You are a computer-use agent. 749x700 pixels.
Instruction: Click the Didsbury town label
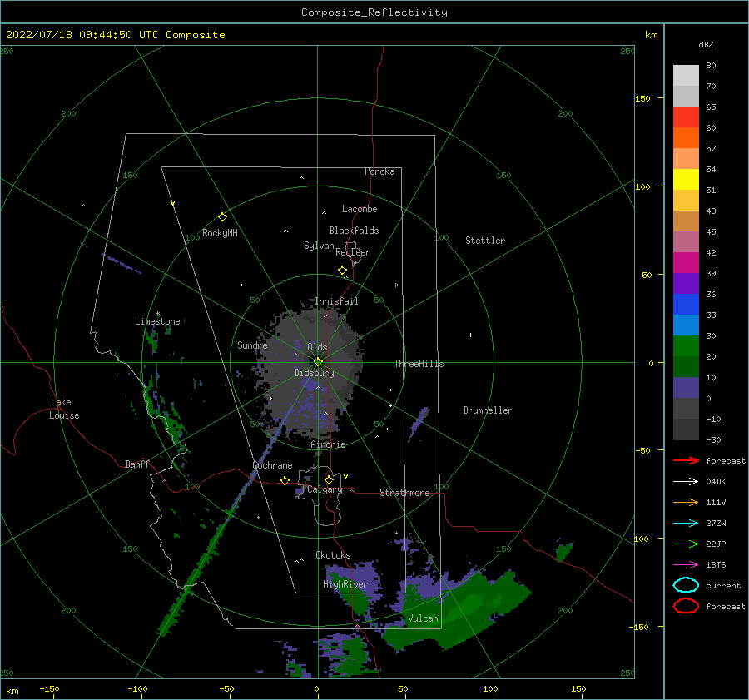(314, 373)
